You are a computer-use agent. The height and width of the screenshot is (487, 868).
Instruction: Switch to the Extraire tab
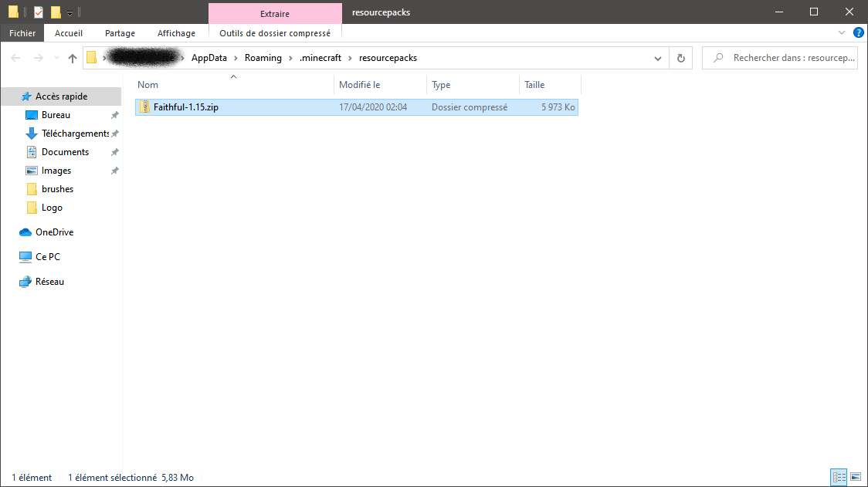274,14
